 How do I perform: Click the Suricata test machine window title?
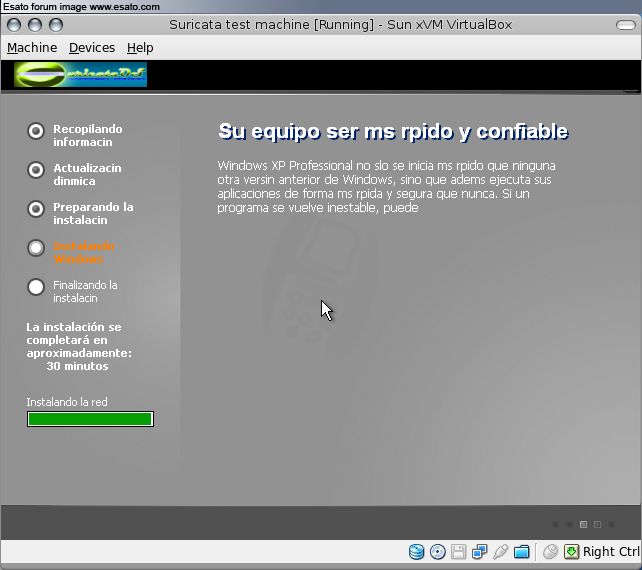pos(340,25)
